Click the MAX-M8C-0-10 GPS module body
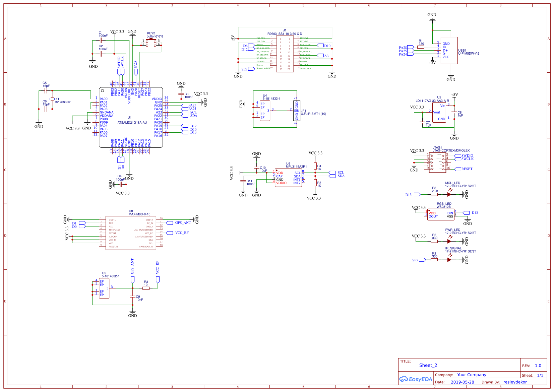 click(x=131, y=233)
